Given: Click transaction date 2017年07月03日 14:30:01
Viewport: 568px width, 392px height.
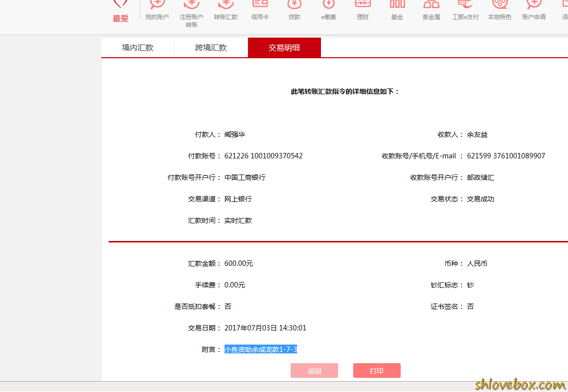Looking at the screenshot, I should pos(265,328).
